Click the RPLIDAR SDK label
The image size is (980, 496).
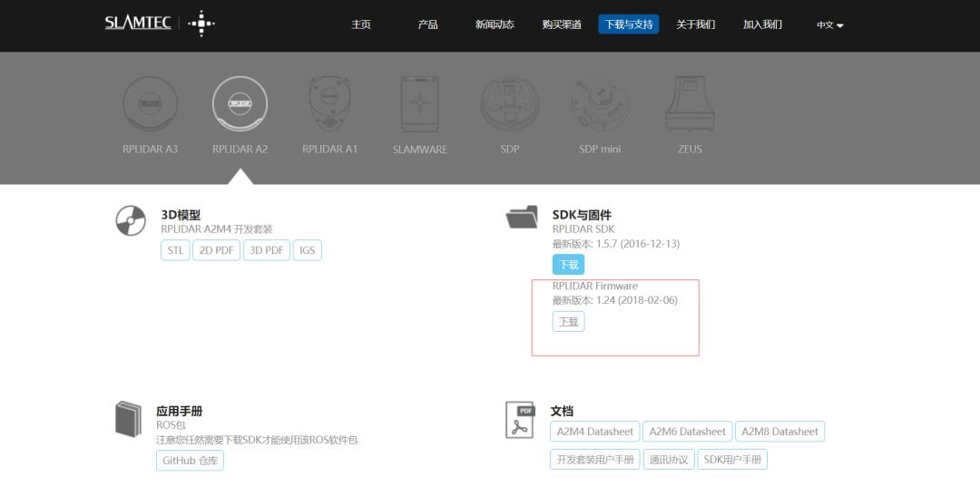click(583, 229)
